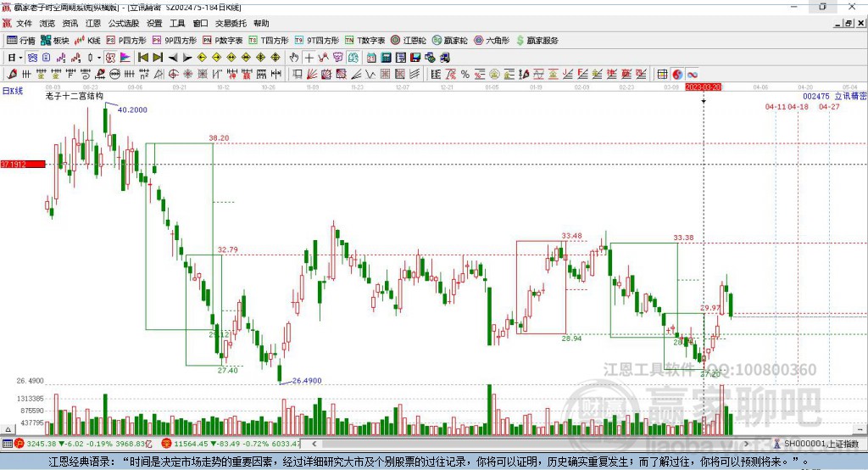Select the red pencil drawing tool

pyautogui.click(x=12, y=75)
